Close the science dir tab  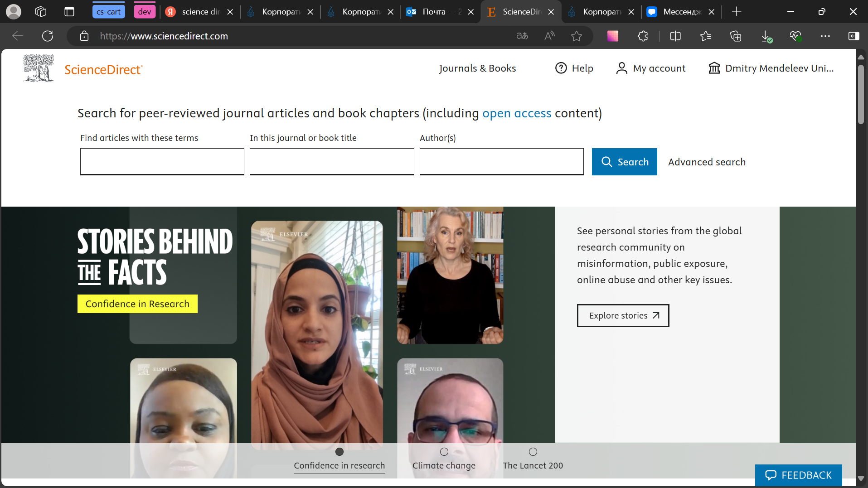pos(230,12)
